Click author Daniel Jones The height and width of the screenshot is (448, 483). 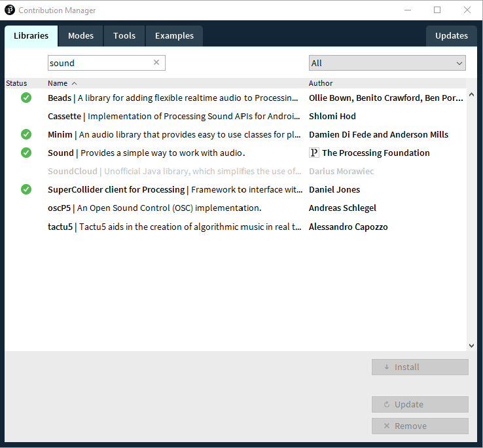(334, 189)
